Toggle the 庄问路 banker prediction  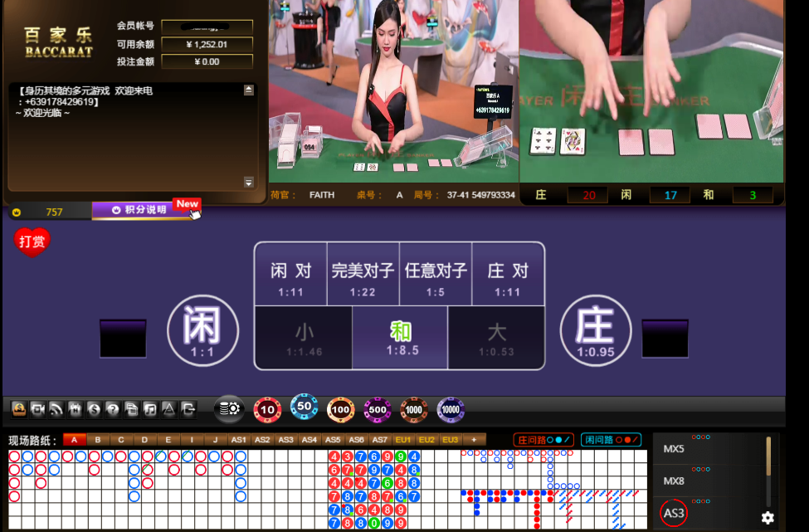(x=543, y=440)
